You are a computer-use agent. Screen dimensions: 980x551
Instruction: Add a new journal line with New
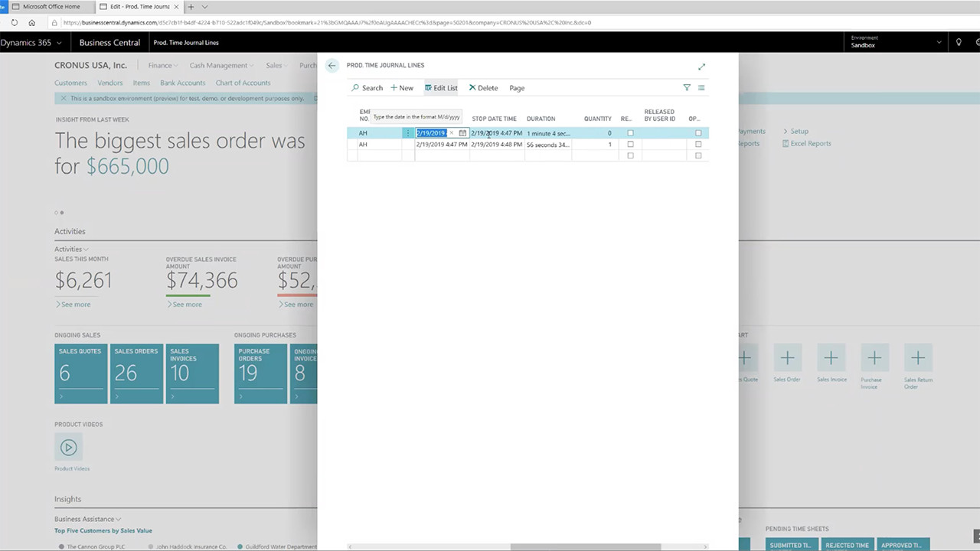(x=402, y=88)
